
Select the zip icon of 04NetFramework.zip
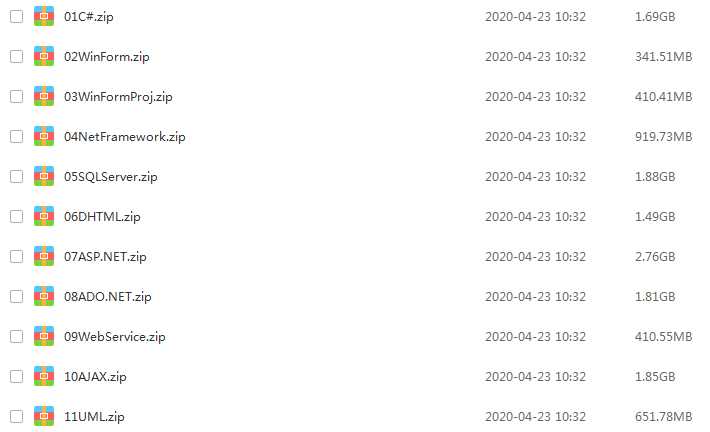click(x=44, y=136)
